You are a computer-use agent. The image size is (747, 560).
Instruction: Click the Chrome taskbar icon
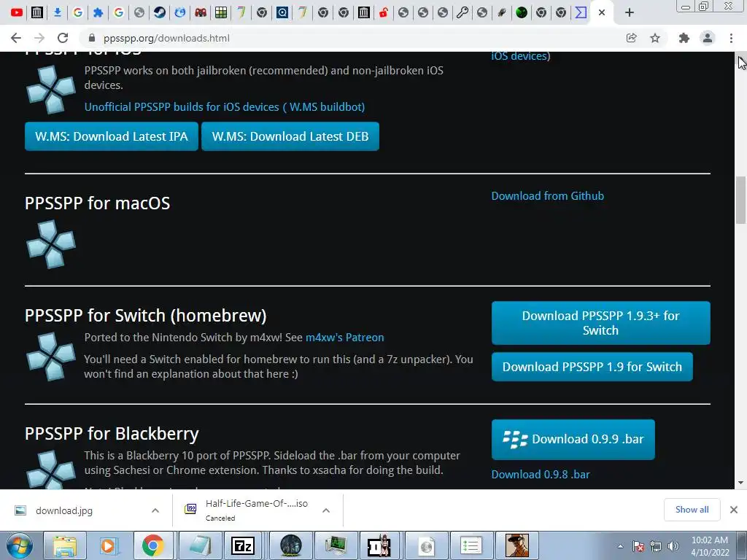click(152, 545)
